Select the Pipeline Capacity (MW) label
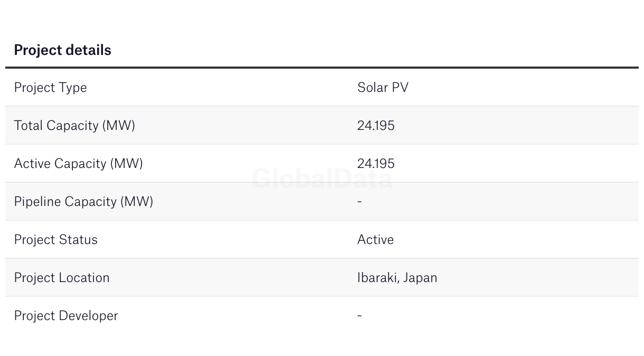Image resolution: width=644 pixels, height=356 pixels. (x=83, y=202)
